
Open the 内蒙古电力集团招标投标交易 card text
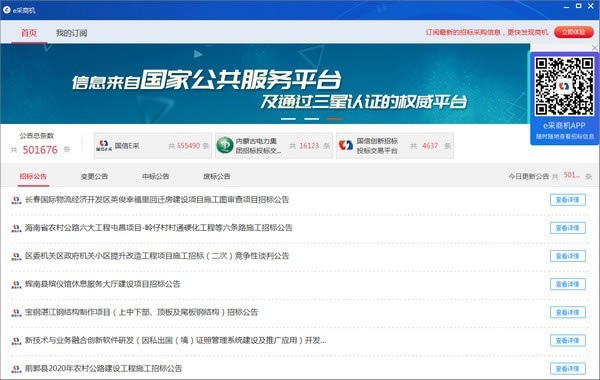(258, 146)
